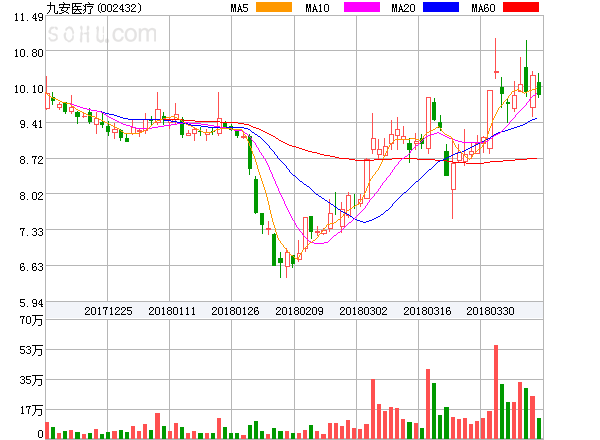Click the 35万 volume axis label
Image resolution: width=600 pixels, height=440 pixels.
click(x=31, y=380)
